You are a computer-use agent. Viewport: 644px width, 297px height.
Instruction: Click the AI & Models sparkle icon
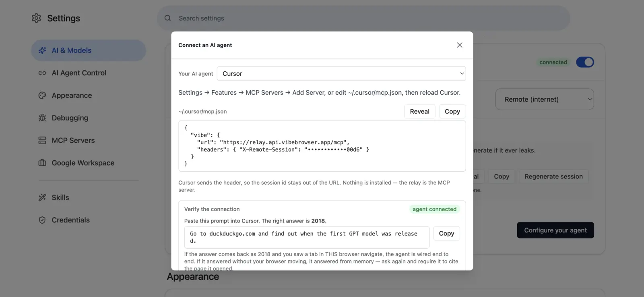pos(42,50)
